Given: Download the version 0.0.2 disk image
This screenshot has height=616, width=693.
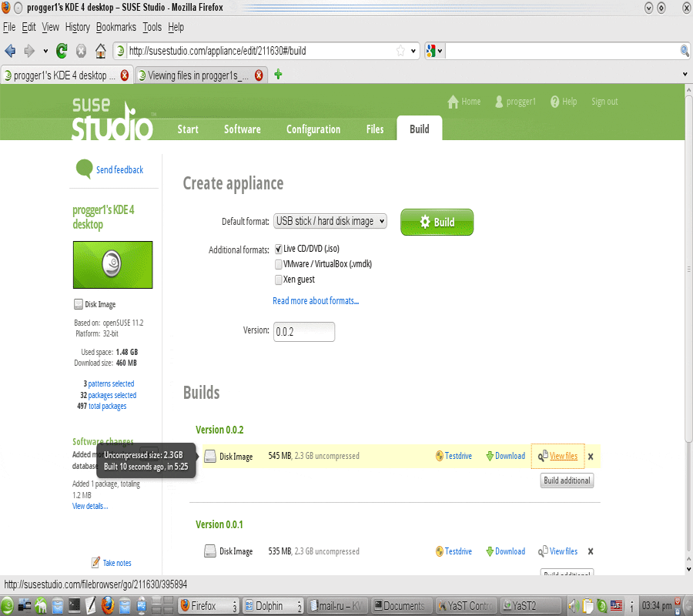Looking at the screenshot, I should click(505, 456).
